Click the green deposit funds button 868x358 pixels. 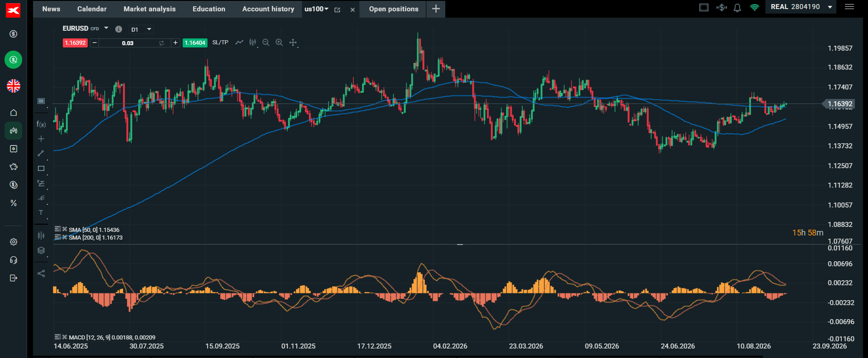(x=14, y=60)
